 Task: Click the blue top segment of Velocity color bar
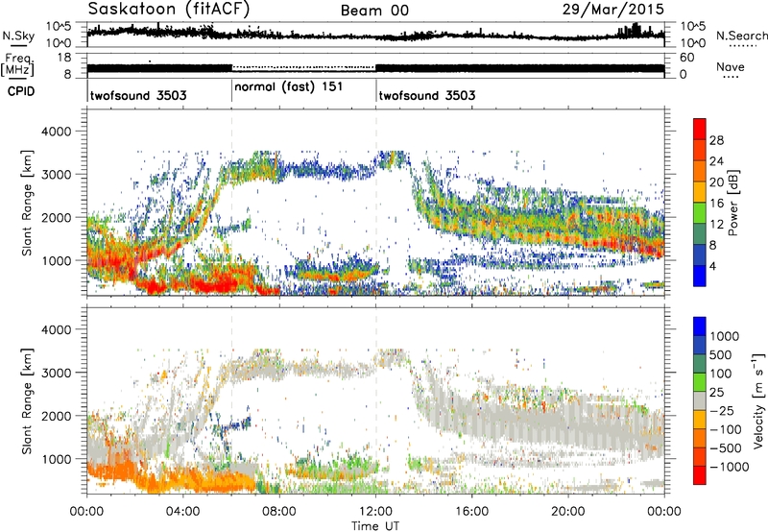(700, 326)
